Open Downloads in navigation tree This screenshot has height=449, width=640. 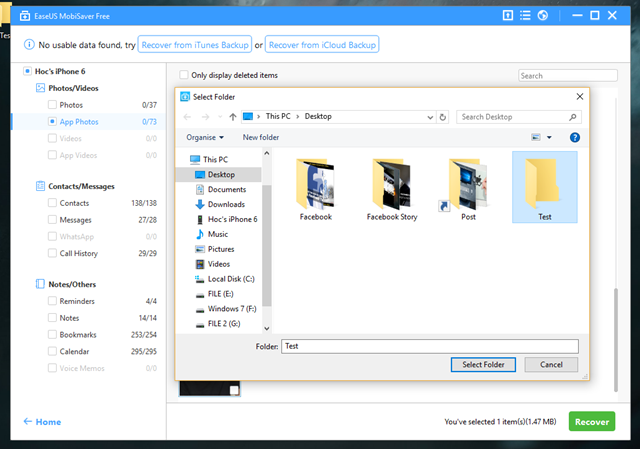click(x=226, y=204)
